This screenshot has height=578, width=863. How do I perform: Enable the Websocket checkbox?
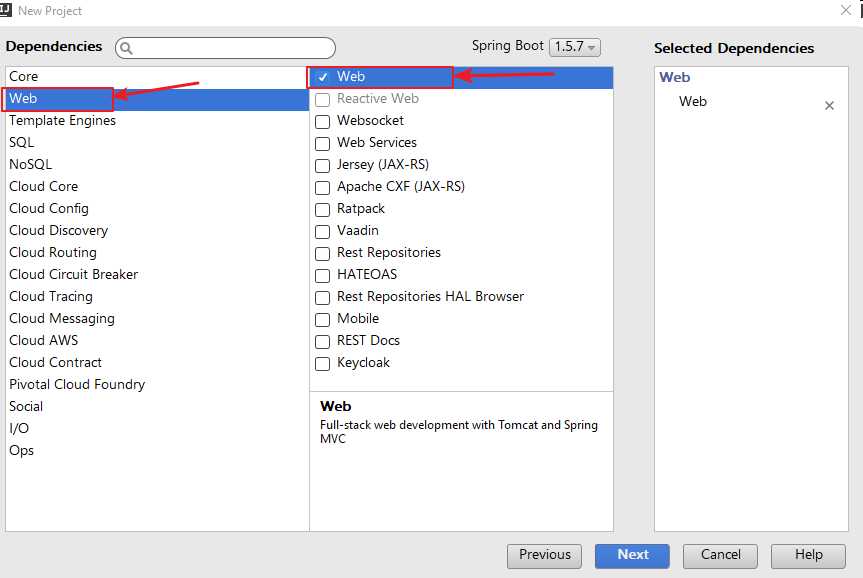(323, 121)
